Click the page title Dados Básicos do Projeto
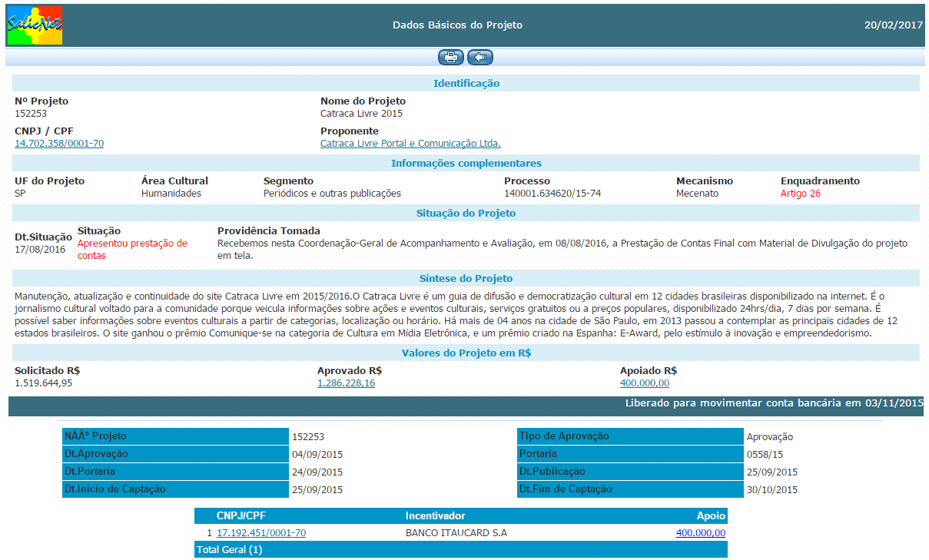The image size is (929, 560). 457,25
